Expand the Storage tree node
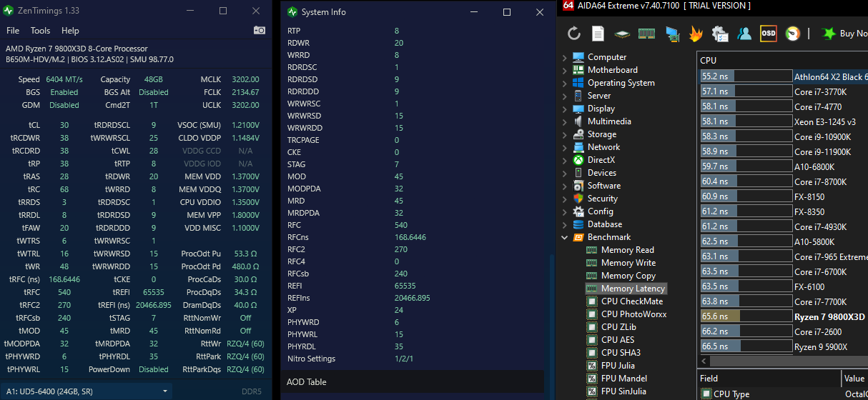The height and width of the screenshot is (400, 868). [x=564, y=134]
